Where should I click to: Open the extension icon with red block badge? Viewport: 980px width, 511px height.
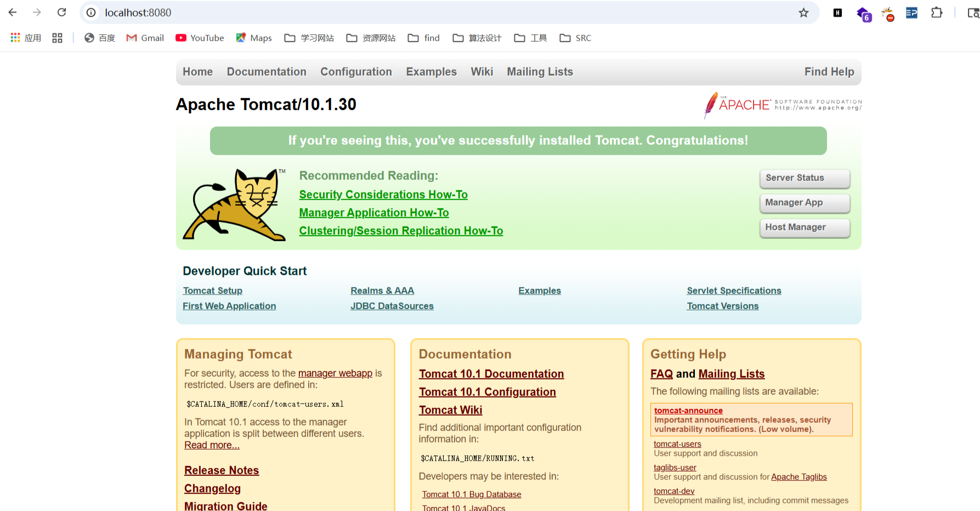(x=888, y=14)
